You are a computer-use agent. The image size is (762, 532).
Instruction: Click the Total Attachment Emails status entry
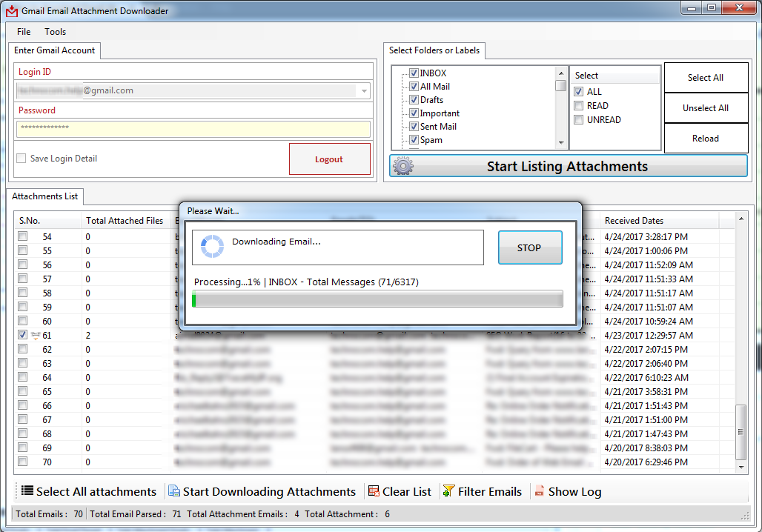[x=243, y=514]
